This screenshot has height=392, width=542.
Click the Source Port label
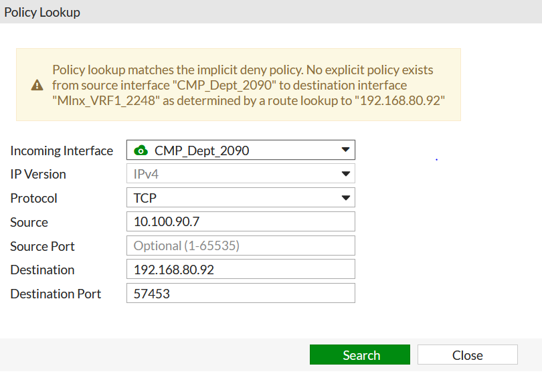pos(43,246)
